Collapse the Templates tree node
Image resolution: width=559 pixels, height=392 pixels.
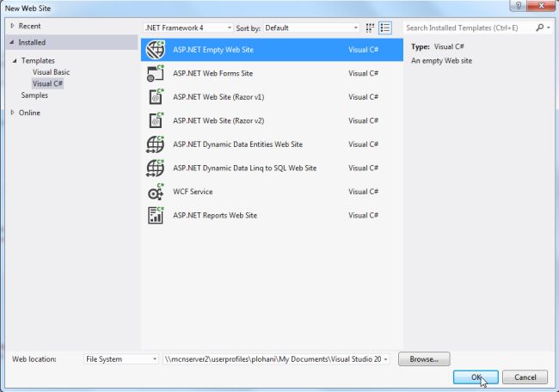pos(15,60)
